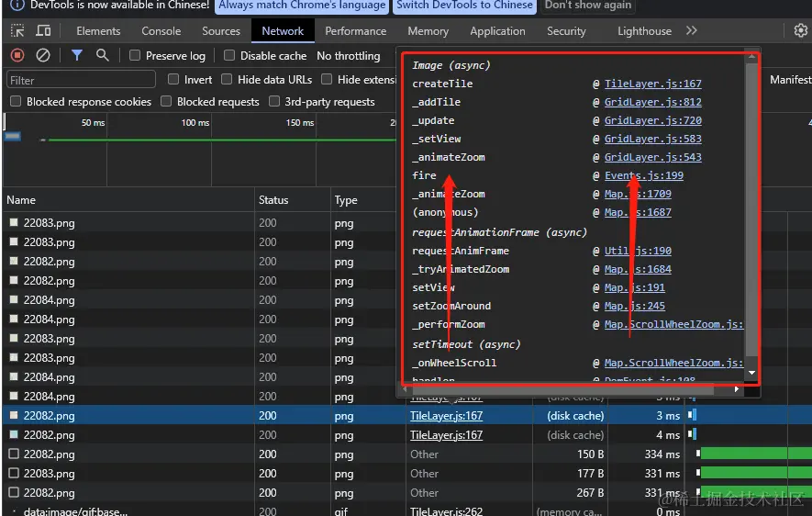Click Switch DevTools to Chinese button
This screenshot has height=516, width=812.
(x=464, y=6)
